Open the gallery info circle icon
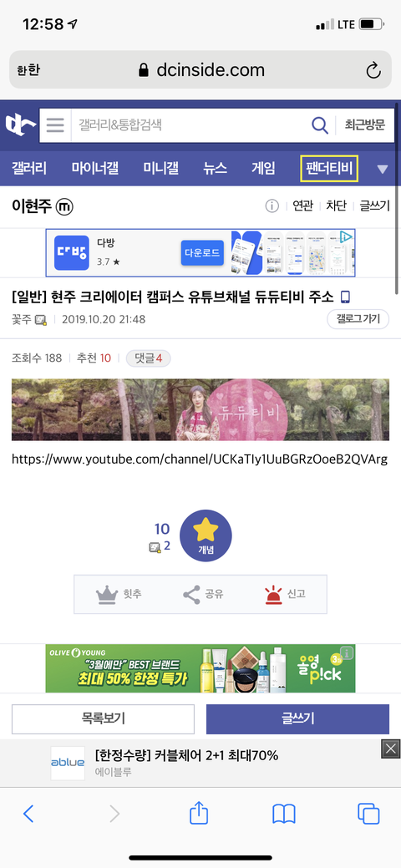Screen dimensions: 401x868 [272, 206]
